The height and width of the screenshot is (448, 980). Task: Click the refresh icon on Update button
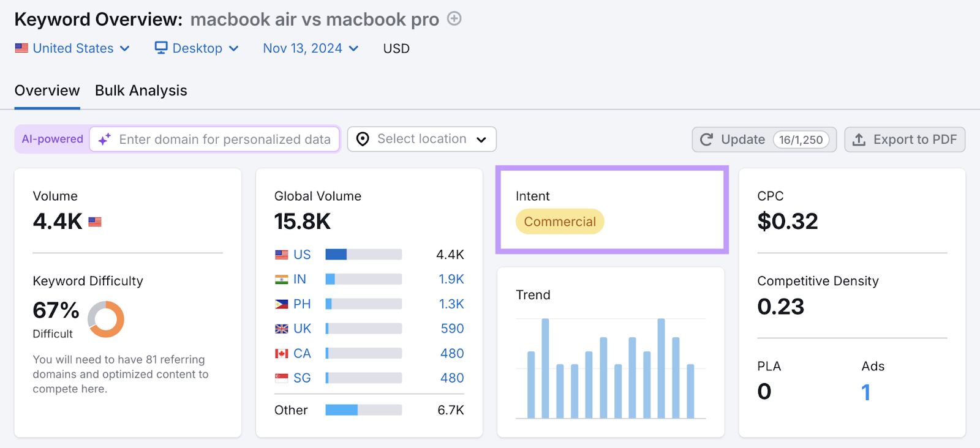pyautogui.click(x=706, y=140)
